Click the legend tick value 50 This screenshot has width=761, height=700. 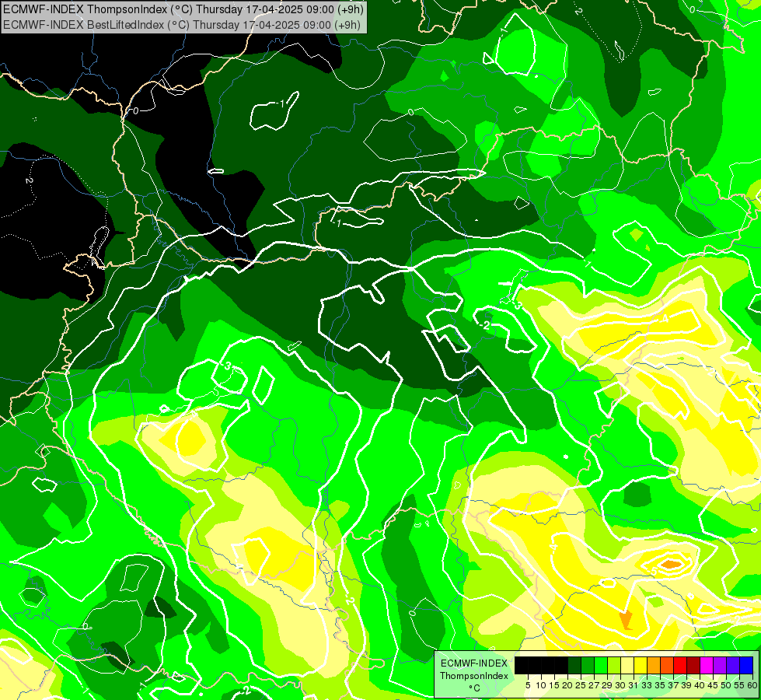[x=725, y=685]
